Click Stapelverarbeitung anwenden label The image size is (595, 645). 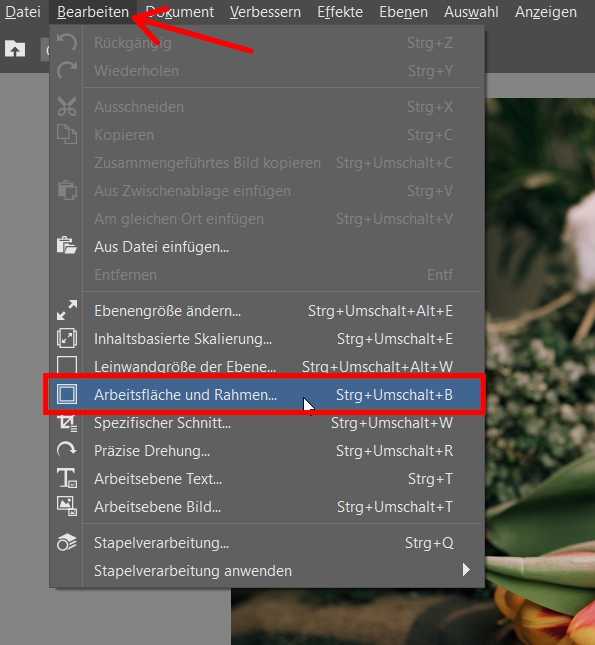click(x=193, y=571)
